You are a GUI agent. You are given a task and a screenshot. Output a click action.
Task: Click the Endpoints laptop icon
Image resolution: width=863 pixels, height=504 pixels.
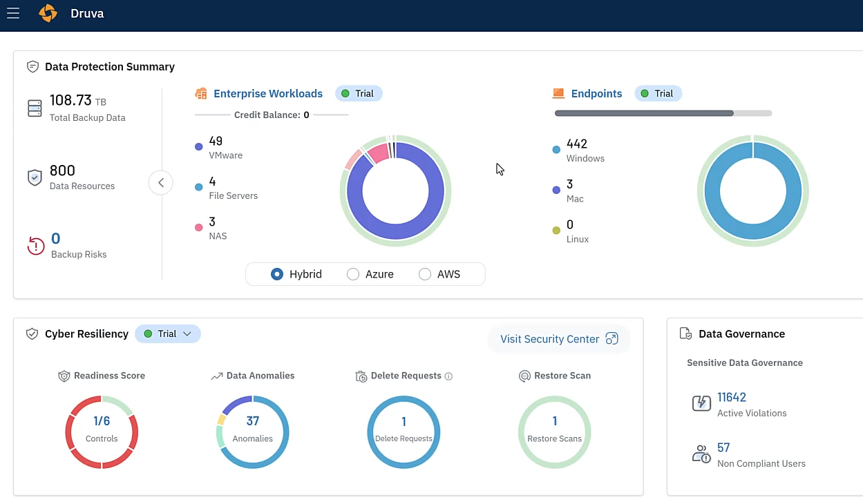tap(558, 93)
